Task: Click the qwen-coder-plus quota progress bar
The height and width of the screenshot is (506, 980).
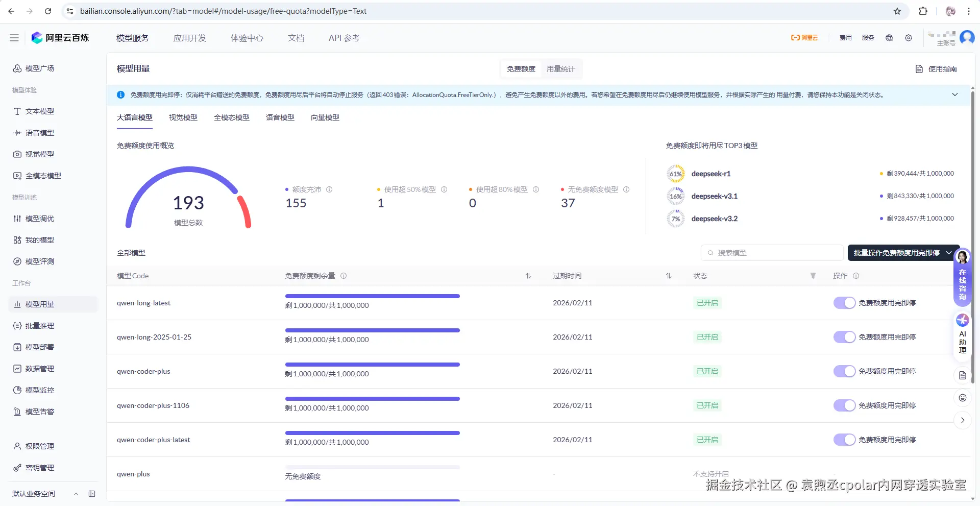Action: [x=373, y=365]
